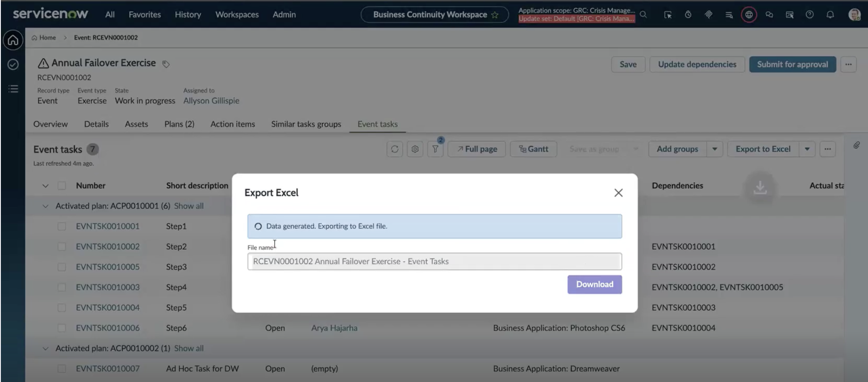The height and width of the screenshot is (382, 868).
Task: Click the timer stopwatch header icon
Action: tap(688, 14)
